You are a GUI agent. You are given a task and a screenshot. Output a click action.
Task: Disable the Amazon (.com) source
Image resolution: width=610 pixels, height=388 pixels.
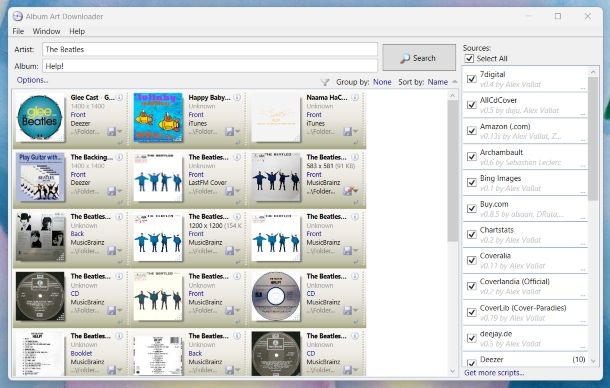click(472, 130)
